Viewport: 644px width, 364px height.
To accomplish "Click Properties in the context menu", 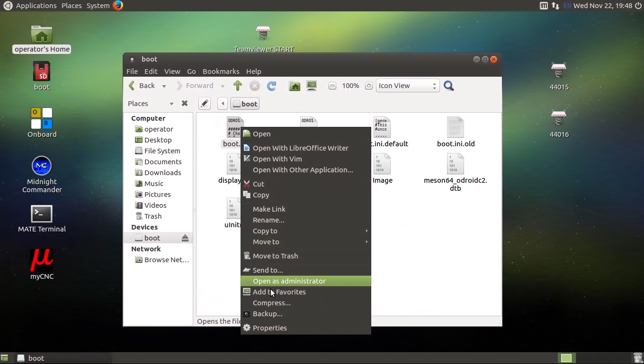I will [x=269, y=328].
